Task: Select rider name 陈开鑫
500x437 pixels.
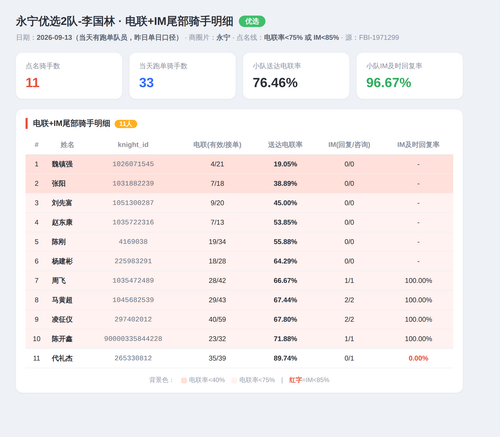Action: [x=62, y=339]
